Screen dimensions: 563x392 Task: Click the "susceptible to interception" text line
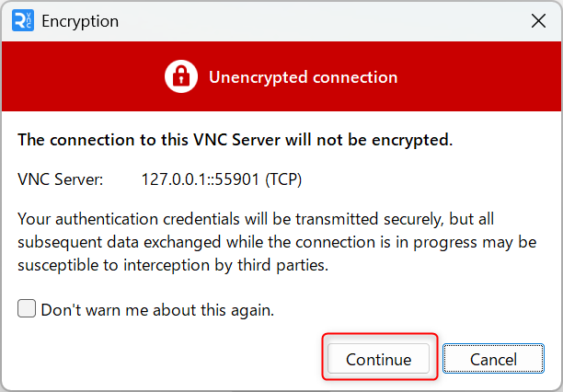click(x=173, y=266)
